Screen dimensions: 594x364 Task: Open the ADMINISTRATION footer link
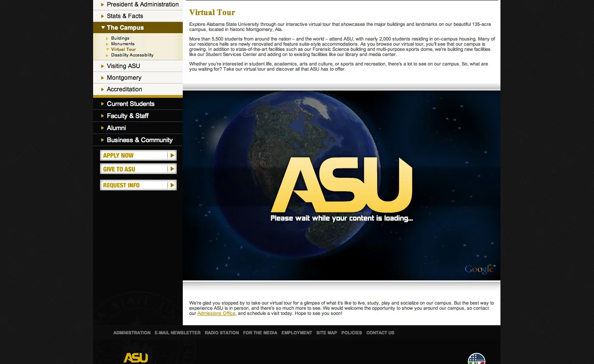[132, 333]
